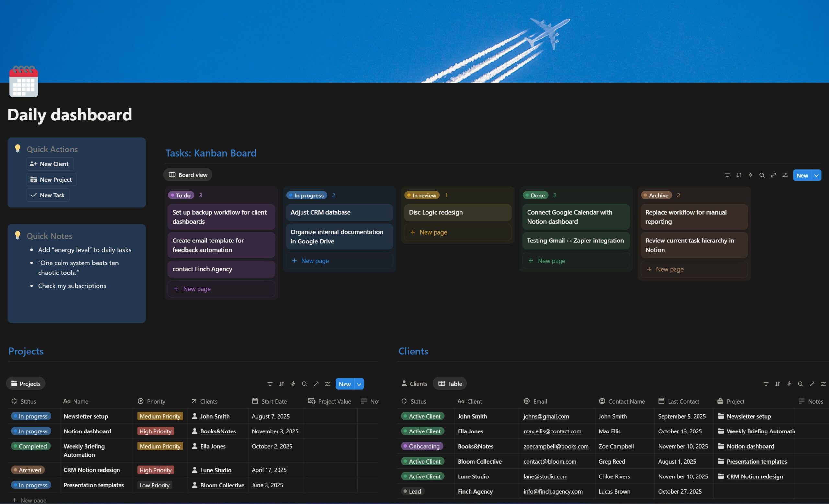This screenshot has width=829, height=504.
Task: Click the New Client quick action button
Action: point(50,164)
